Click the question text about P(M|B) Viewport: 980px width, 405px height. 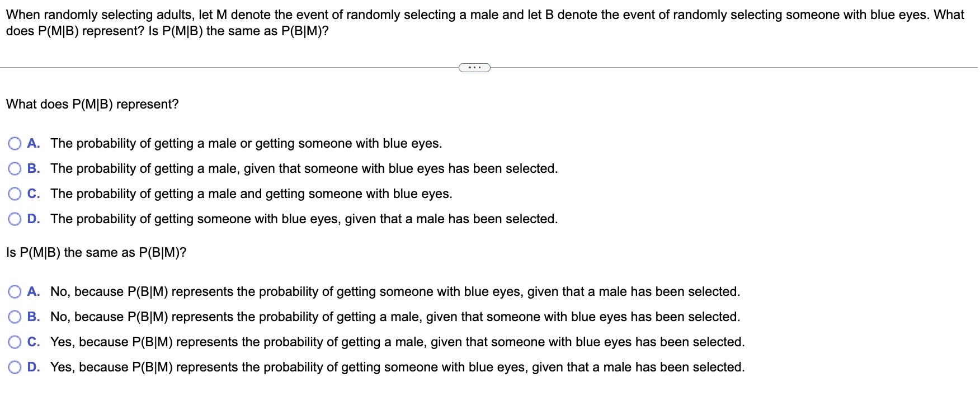click(x=91, y=104)
